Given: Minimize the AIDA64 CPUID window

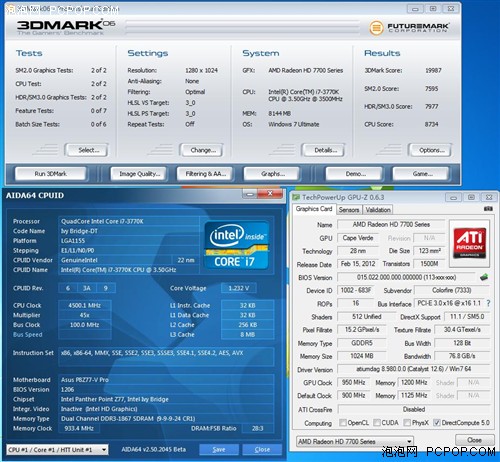Looking at the screenshot, I should 250,194.
